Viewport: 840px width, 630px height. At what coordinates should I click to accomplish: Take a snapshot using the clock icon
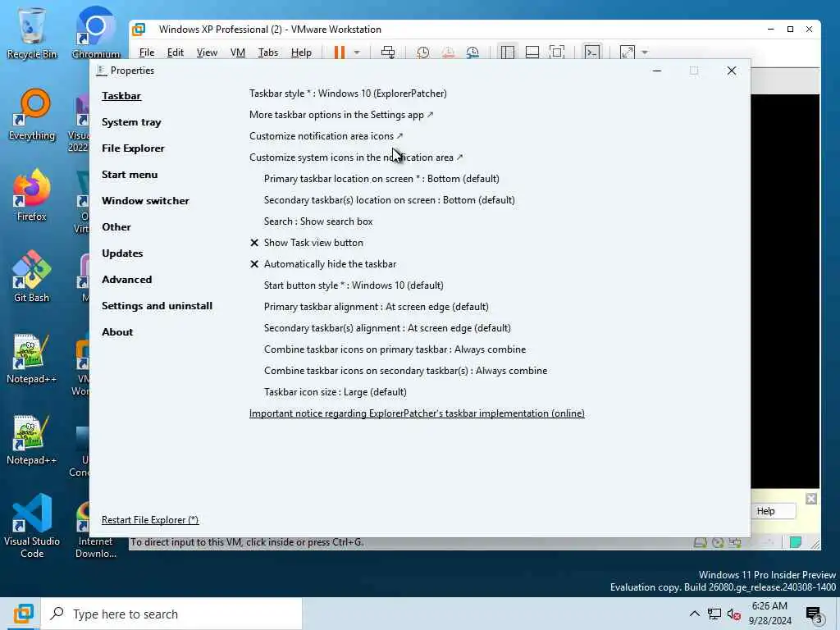422,52
